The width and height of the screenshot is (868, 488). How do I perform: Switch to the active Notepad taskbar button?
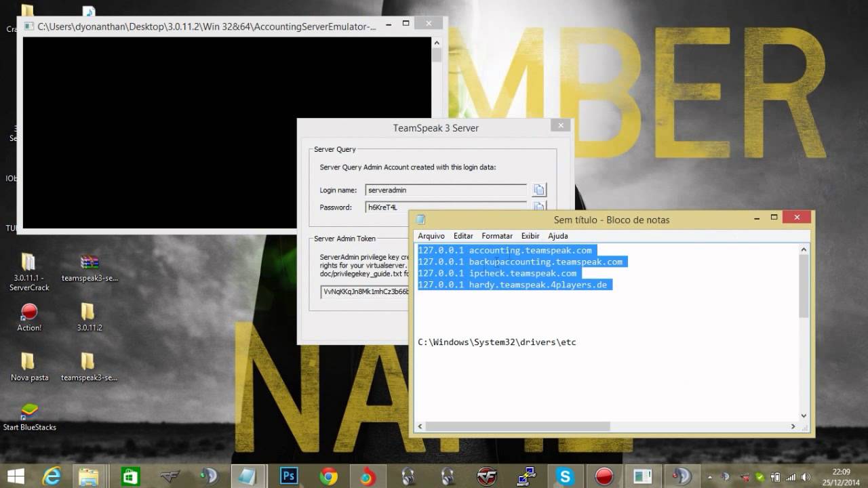click(248, 476)
